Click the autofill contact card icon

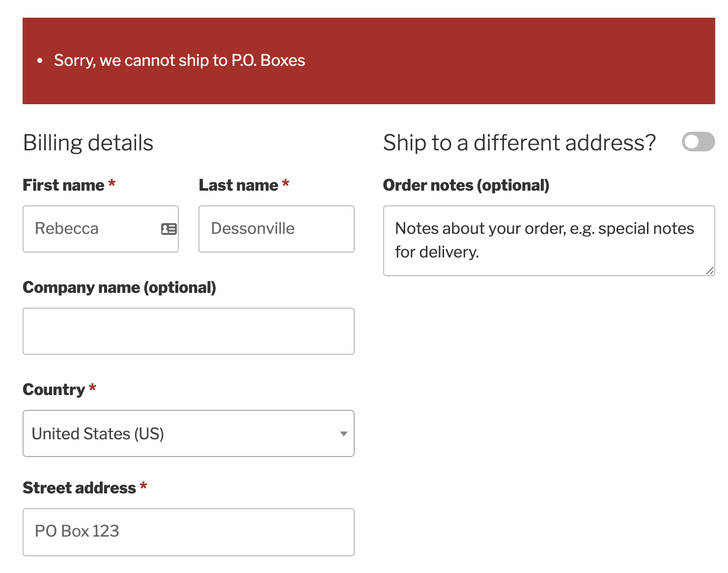pos(168,229)
